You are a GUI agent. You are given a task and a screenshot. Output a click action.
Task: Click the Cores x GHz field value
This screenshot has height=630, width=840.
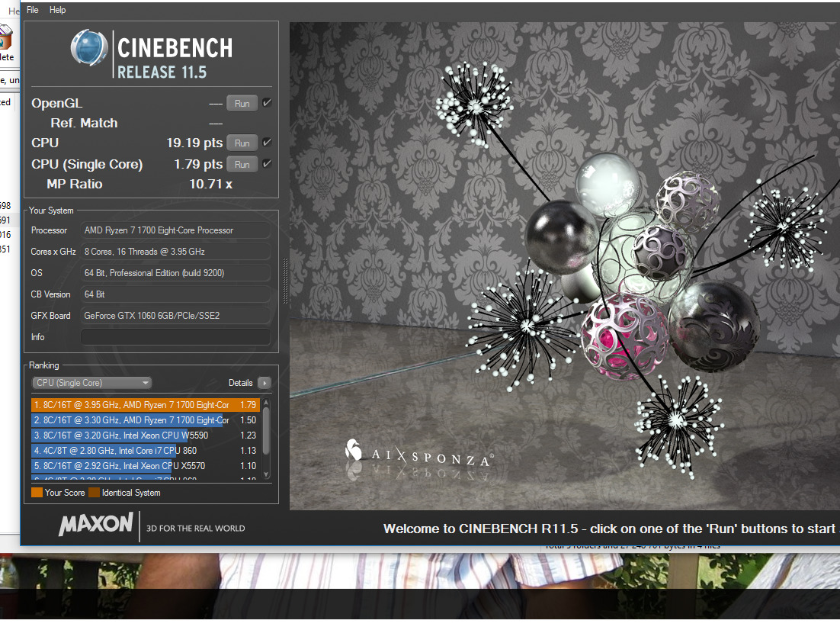[x=176, y=252]
